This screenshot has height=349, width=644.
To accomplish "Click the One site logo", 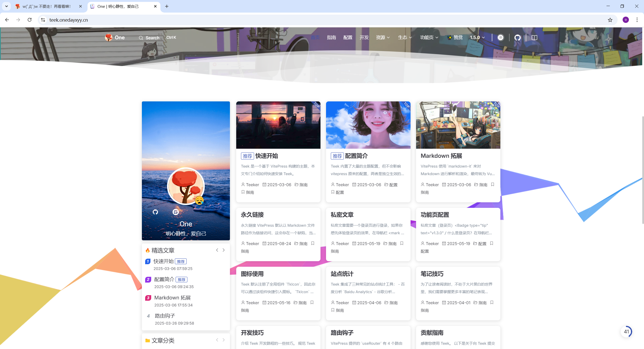I will coord(115,37).
